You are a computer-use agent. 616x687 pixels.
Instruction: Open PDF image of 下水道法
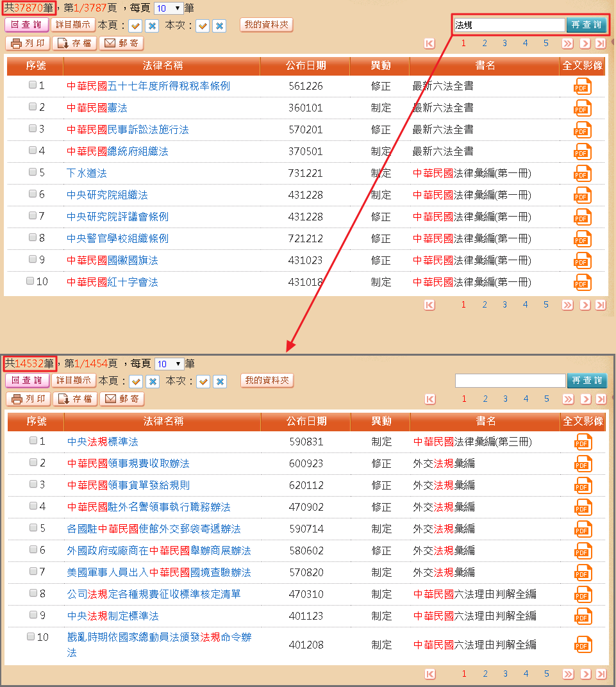click(x=582, y=174)
